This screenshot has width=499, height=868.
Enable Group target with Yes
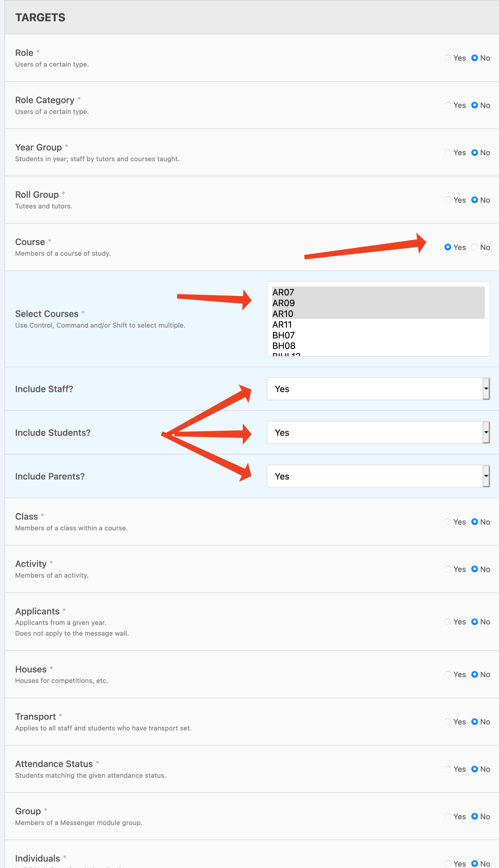tap(448, 816)
